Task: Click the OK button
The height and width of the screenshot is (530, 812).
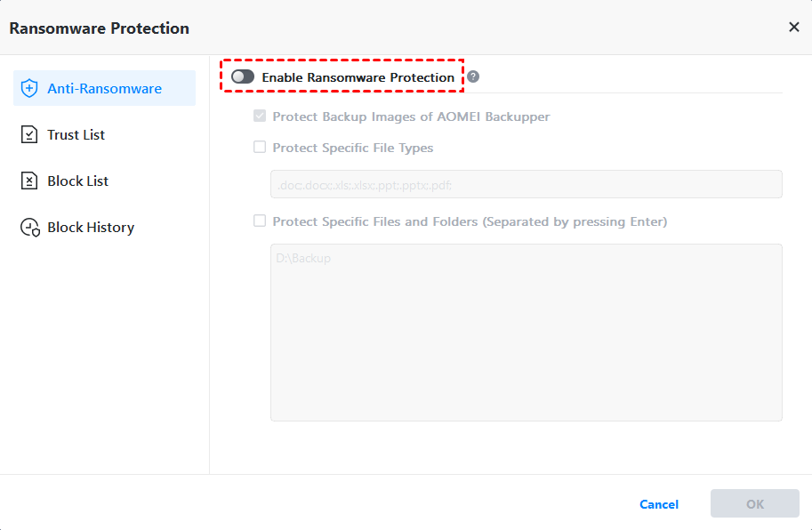Action: [x=754, y=503]
